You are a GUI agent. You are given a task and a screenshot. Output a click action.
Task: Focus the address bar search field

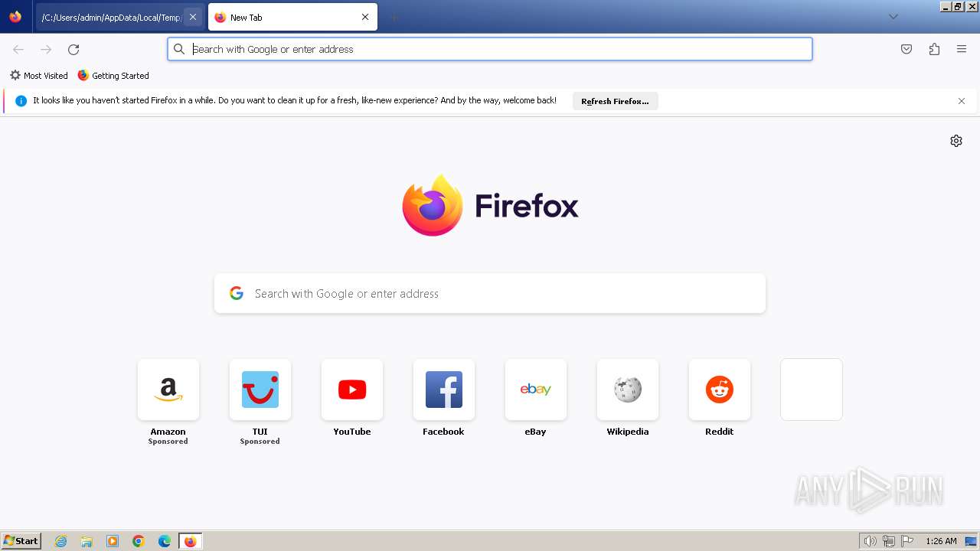[x=490, y=49]
